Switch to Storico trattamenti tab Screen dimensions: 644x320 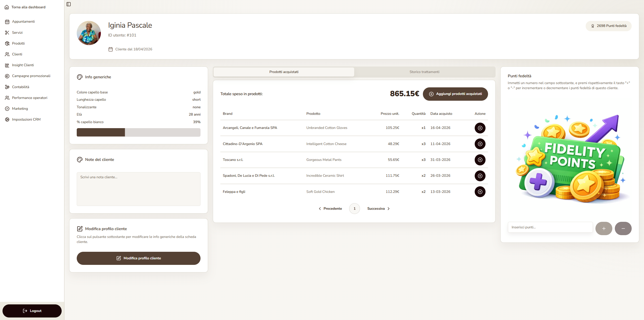click(424, 72)
